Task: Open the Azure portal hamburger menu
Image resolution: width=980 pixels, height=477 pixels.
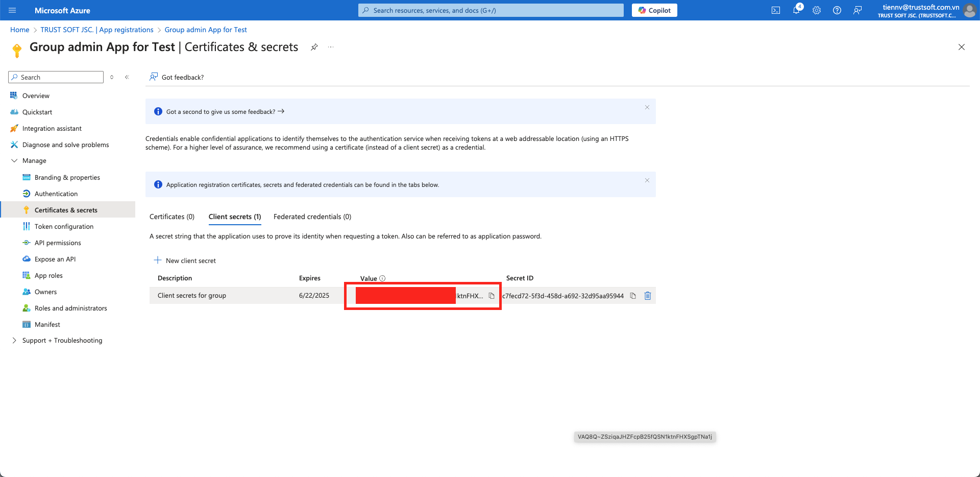Action: 13,10
